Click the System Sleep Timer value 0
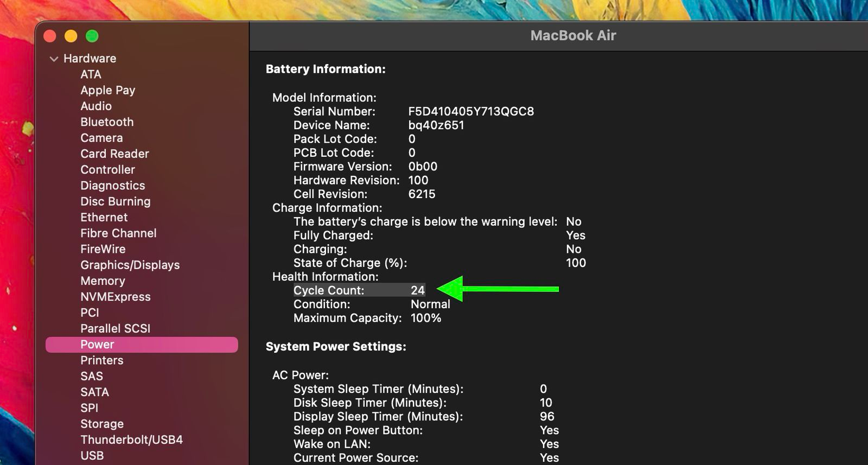Image resolution: width=868 pixels, height=465 pixels. click(544, 389)
